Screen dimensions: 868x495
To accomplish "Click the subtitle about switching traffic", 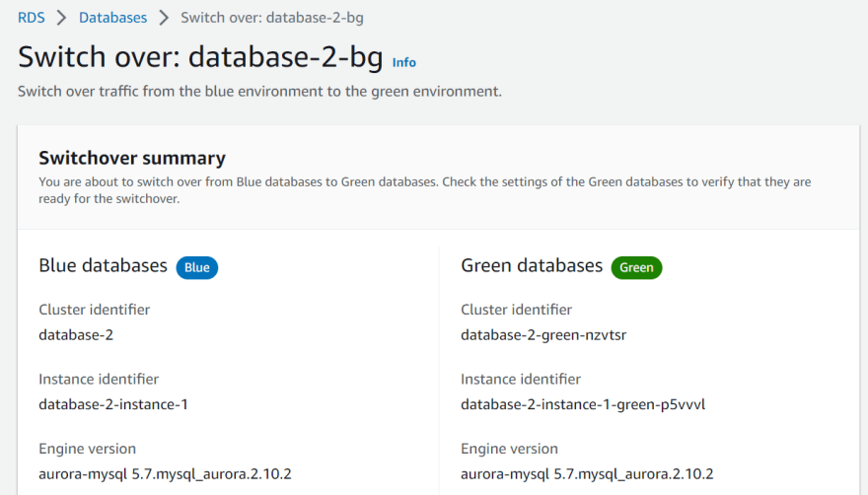I will point(259,92).
